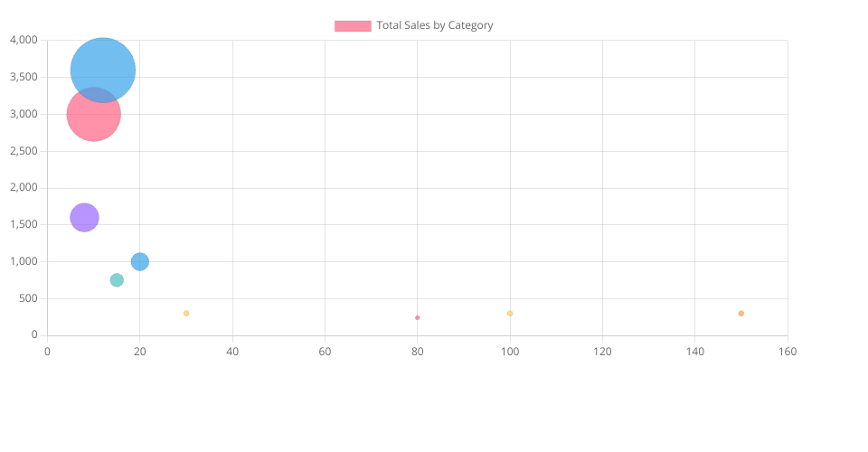Select the orange bubble at x=150

click(x=741, y=314)
